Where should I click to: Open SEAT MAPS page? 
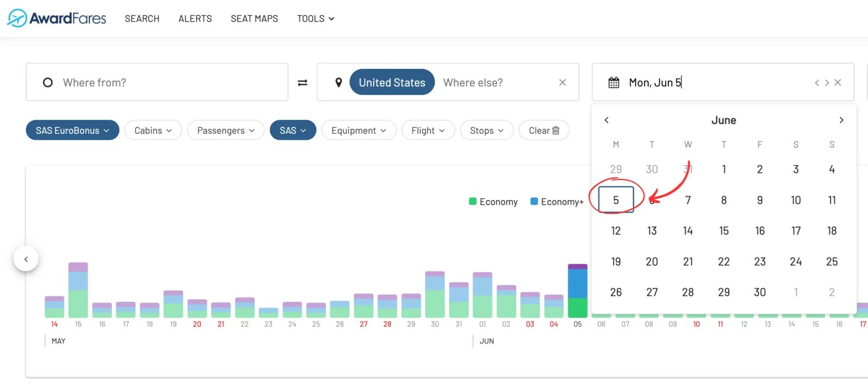254,18
